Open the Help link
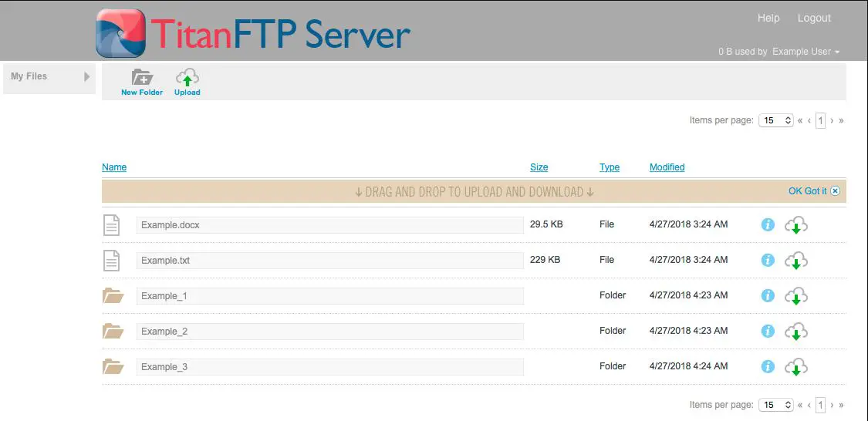868x421 pixels. click(768, 19)
